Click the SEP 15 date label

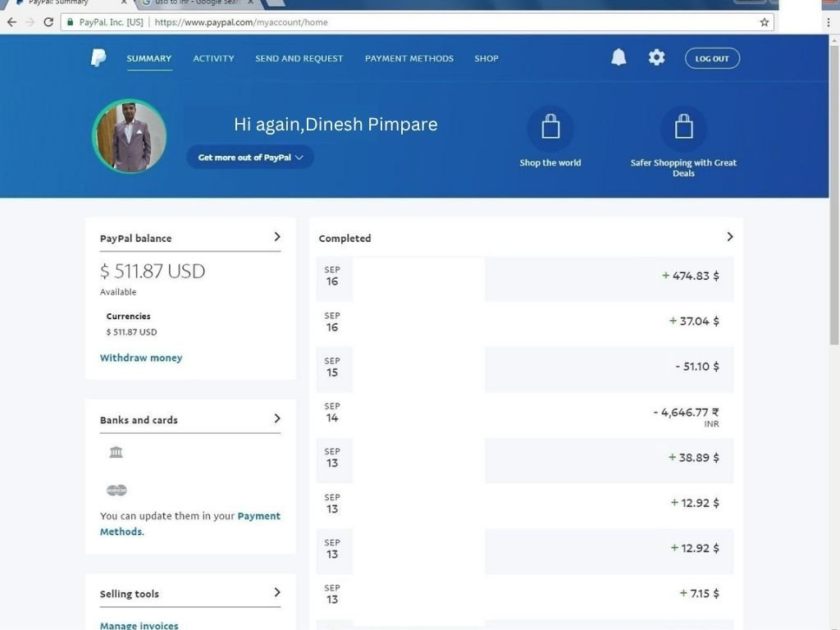click(x=332, y=367)
